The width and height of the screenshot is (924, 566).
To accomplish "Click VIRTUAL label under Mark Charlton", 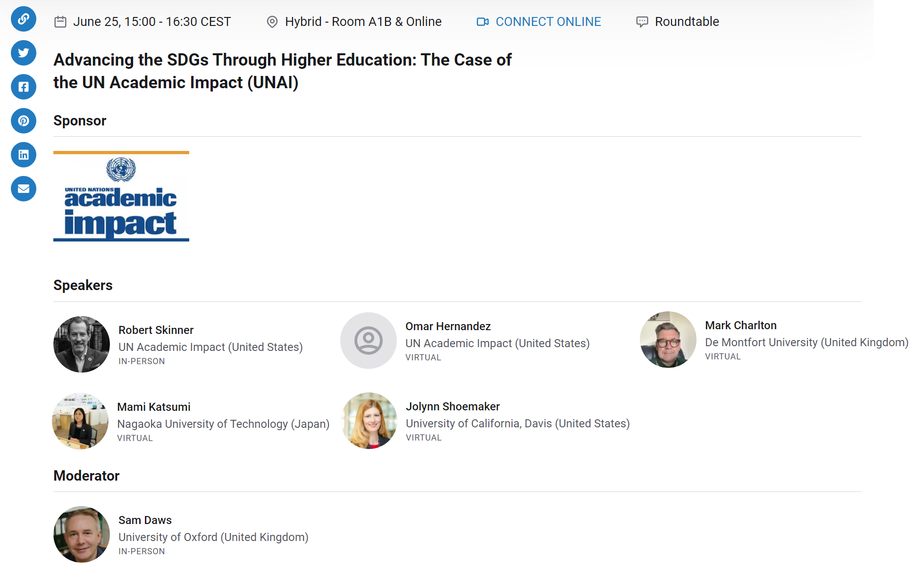I will pos(723,357).
